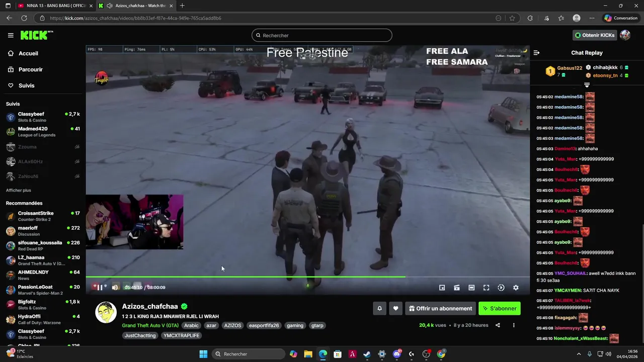The width and height of the screenshot is (644, 362).
Task: Open AHMEDLNDY channel in sidebar
Action: (x=43, y=275)
